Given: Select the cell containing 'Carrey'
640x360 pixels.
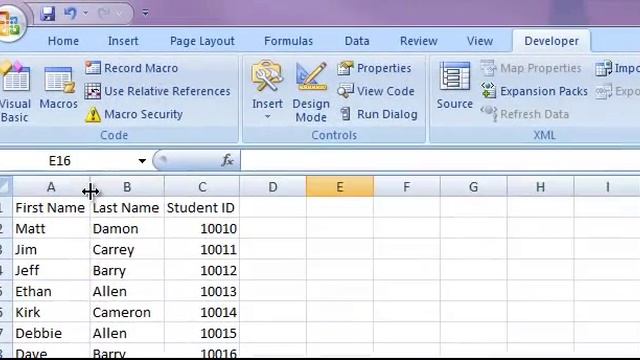Looking at the screenshot, I should click(x=127, y=249).
